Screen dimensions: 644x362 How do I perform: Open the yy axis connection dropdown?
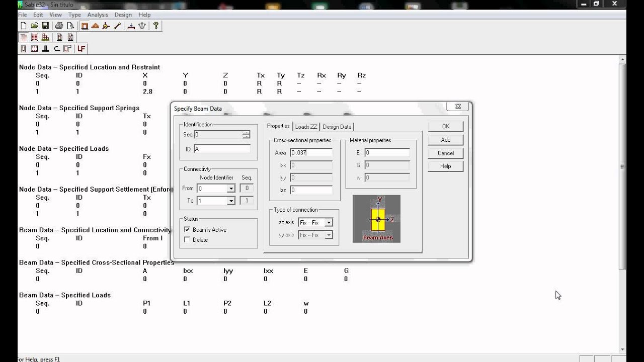(x=329, y=235)
